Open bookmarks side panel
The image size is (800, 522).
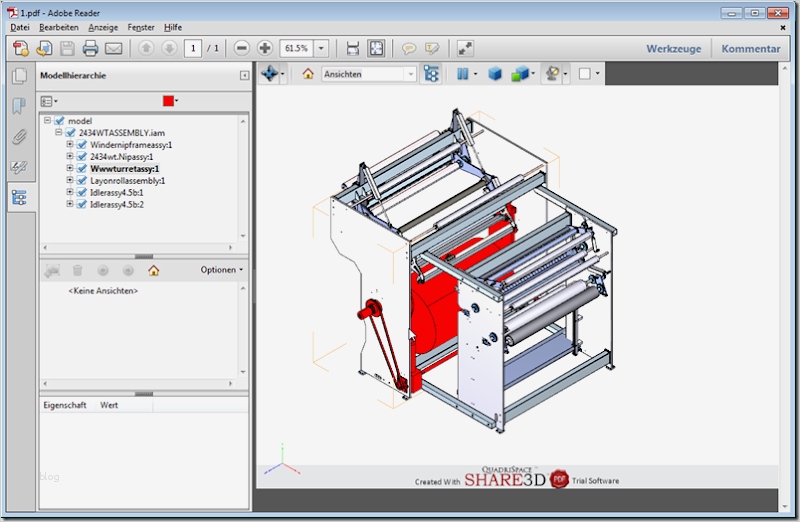tap(19, 106)
